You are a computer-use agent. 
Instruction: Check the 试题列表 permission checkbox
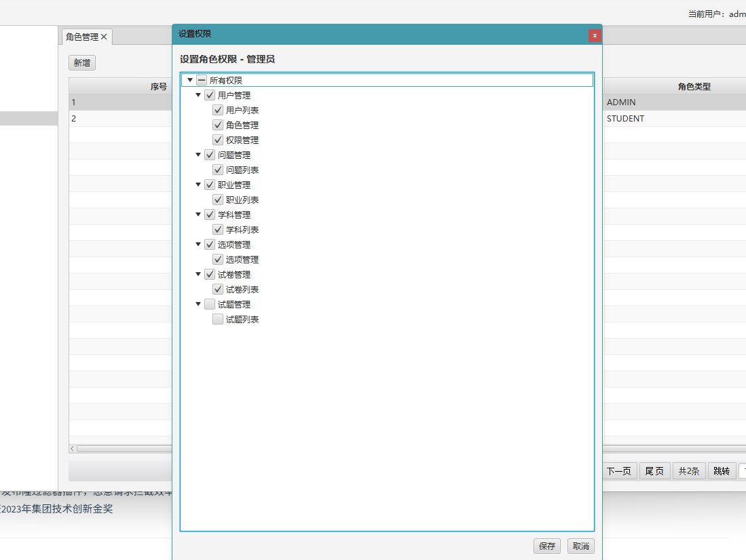[218, 319]
